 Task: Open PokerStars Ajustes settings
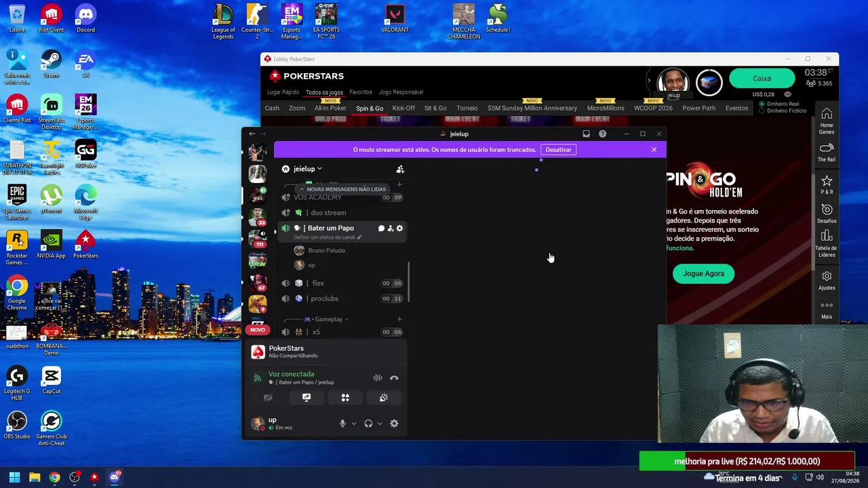[827, 280]
